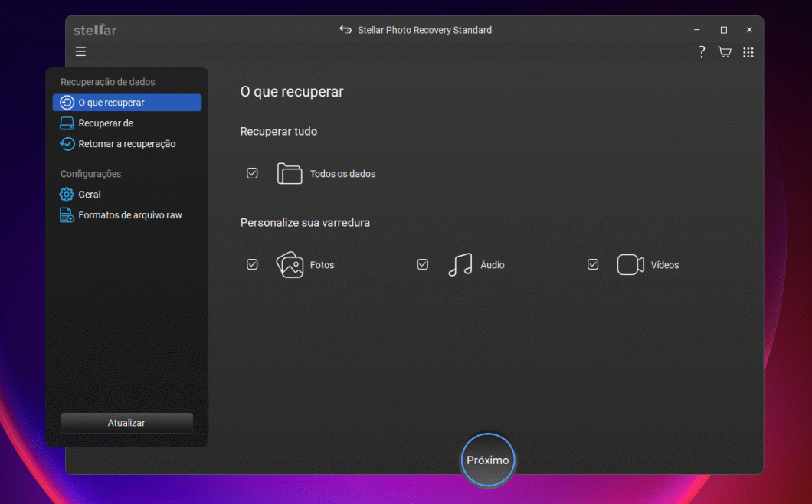The width and height of the screenshot is (812, 504).
Task: Click the Áudio music note icon
Action: click(460, 265)
